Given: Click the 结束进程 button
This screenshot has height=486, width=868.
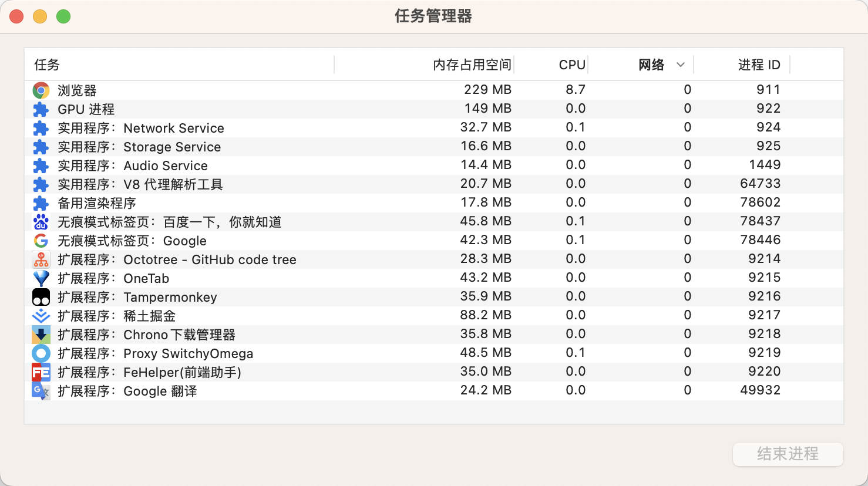Looking at the screenshot, I should pos(788,454).
